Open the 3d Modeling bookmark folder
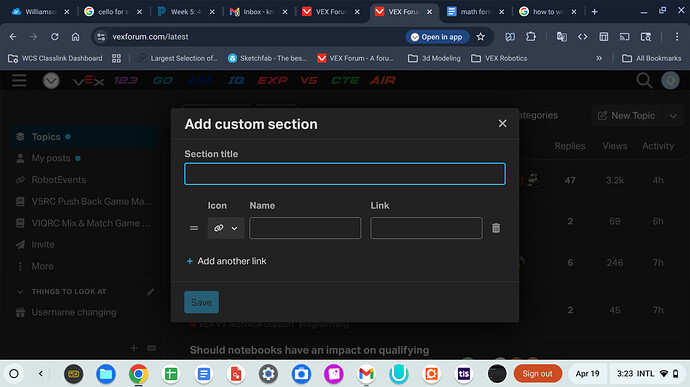Screen dimensions: 690x387 pyautogui.click(x=434, y=58)
